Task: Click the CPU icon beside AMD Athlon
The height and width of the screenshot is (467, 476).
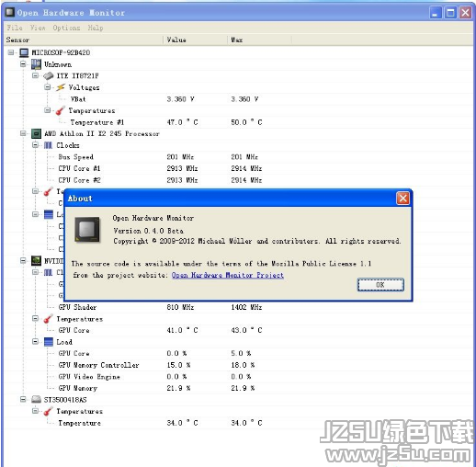Action: (x=36, y=133)
